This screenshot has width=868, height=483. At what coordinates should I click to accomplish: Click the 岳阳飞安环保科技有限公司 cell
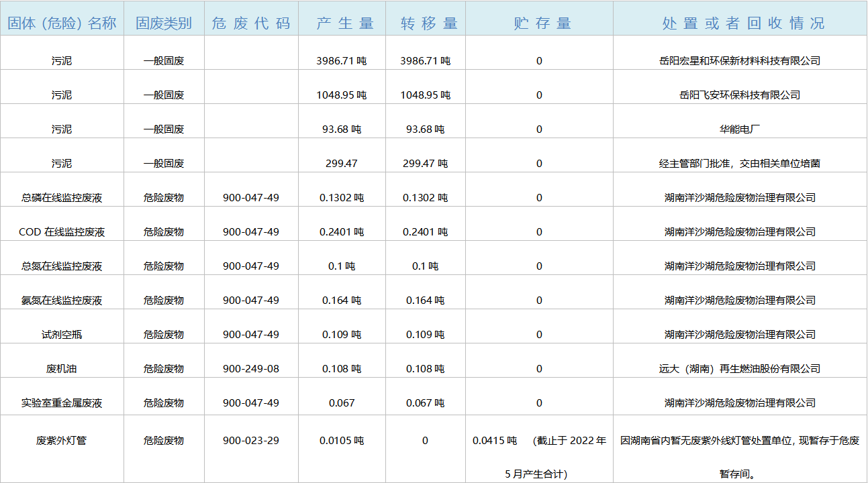coord(740,95)
